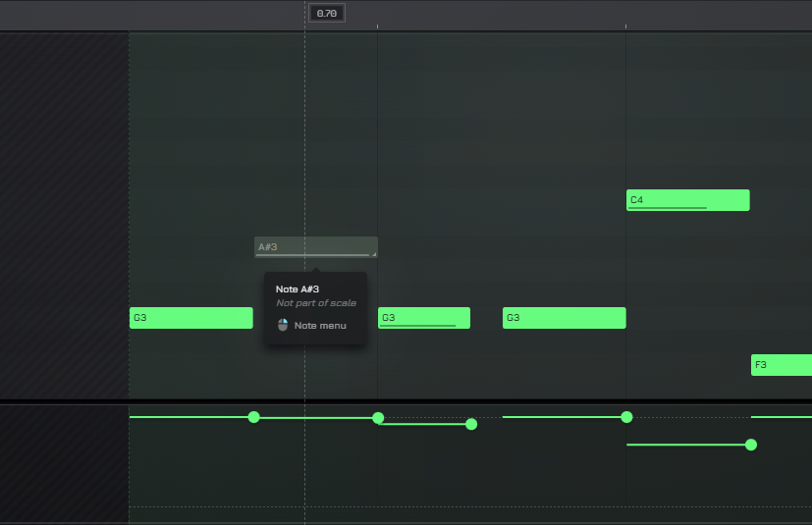Click the faded A#3 ghost note

(x=314, y=246)
